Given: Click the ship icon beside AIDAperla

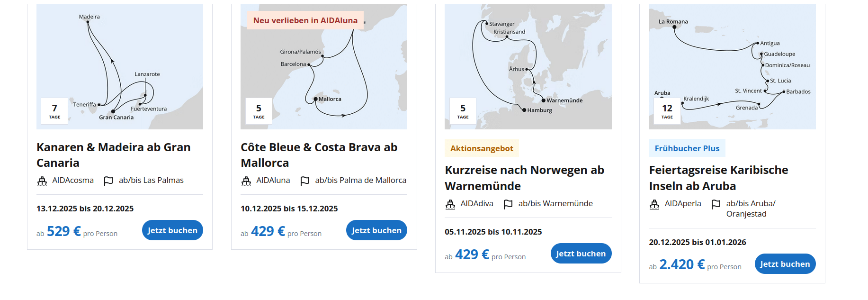Looking at the screenshot, I should [x=654, y=204].
